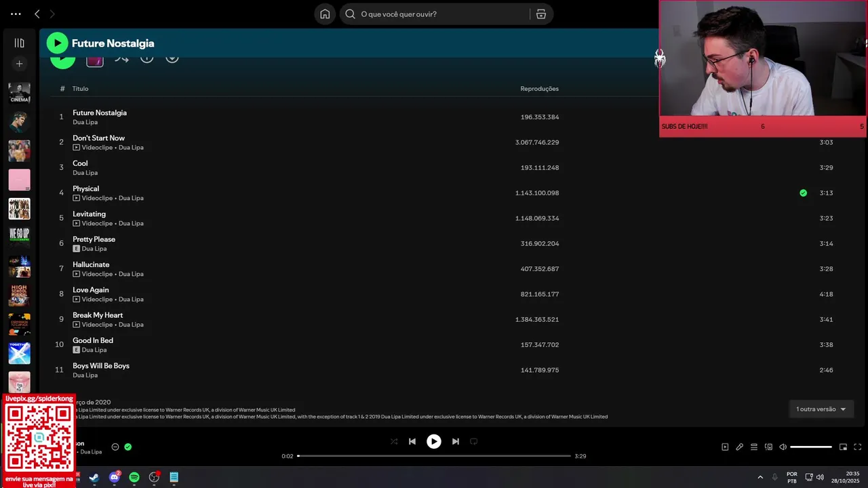Open Discord from the taskbar

coord(114,477)
